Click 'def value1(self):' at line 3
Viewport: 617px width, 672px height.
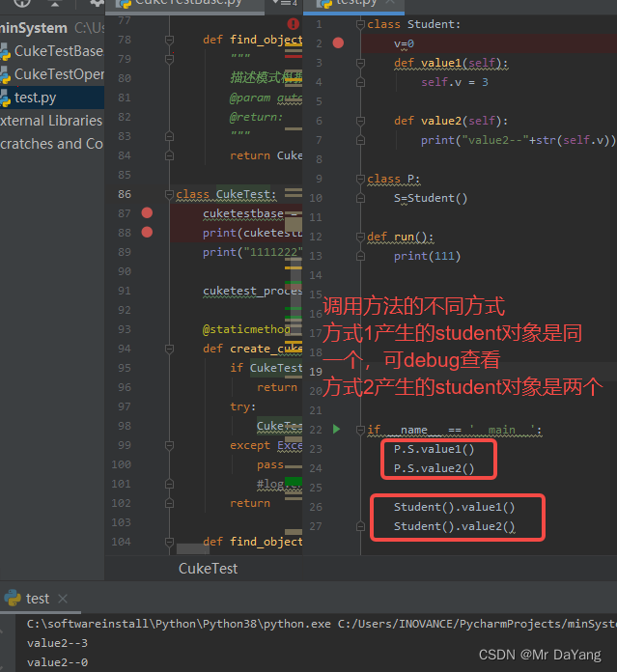[451, 63]
